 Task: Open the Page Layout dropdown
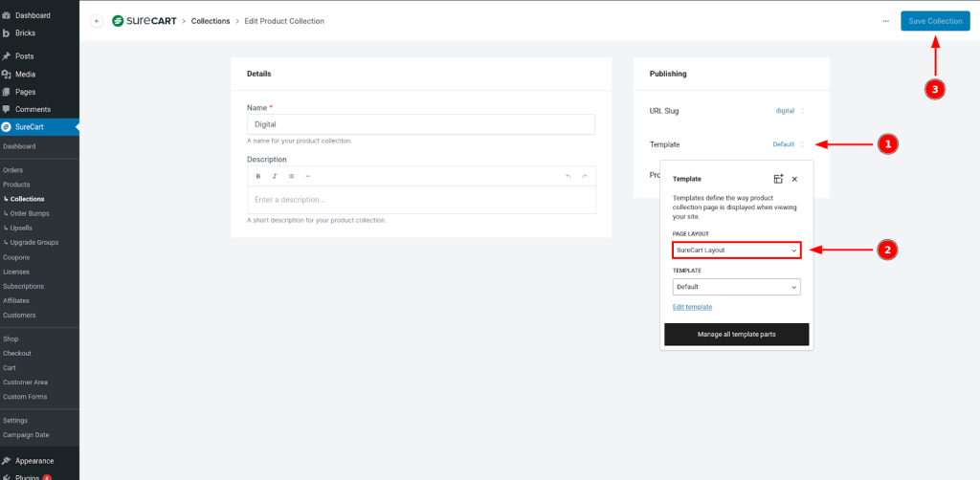pos(736,250)
